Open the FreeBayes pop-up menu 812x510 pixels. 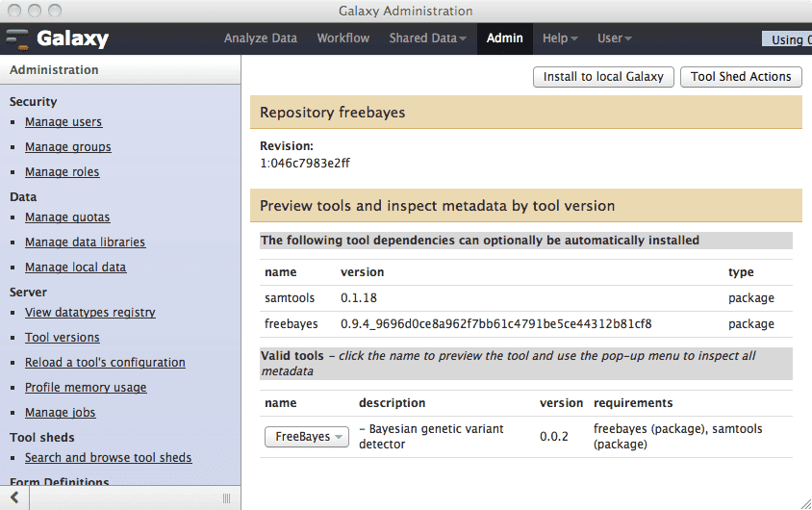[306, 437]
